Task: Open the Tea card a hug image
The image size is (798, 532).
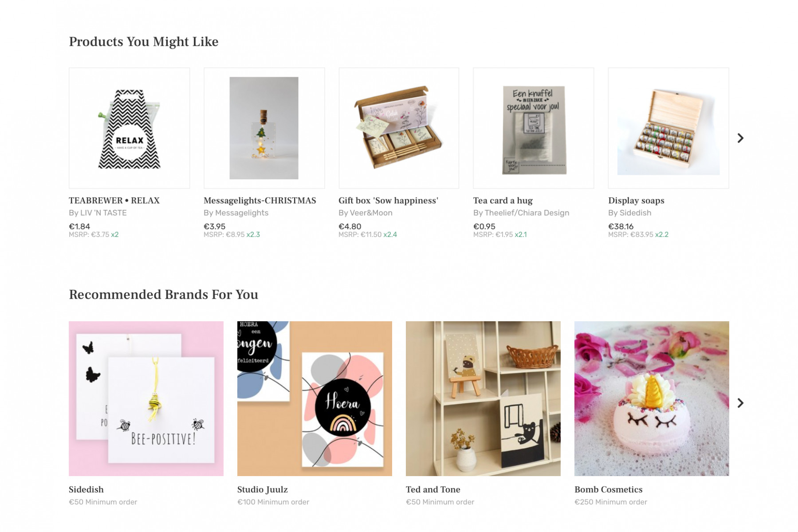Action: 533,128
